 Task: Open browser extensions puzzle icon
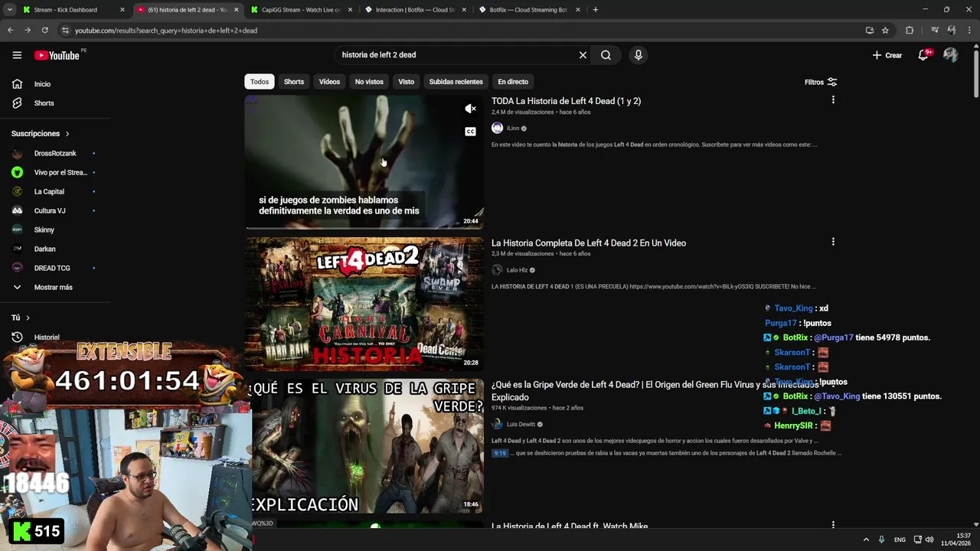[910, 30]
